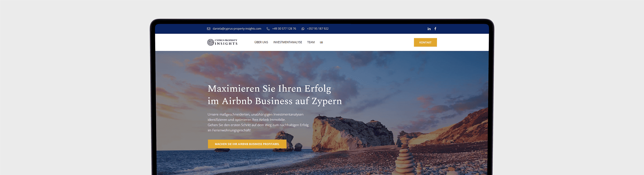Click the text line ending im Ferienwohnungsgeschäft!
The image size is (644, 175).
(x=229, y=130)
